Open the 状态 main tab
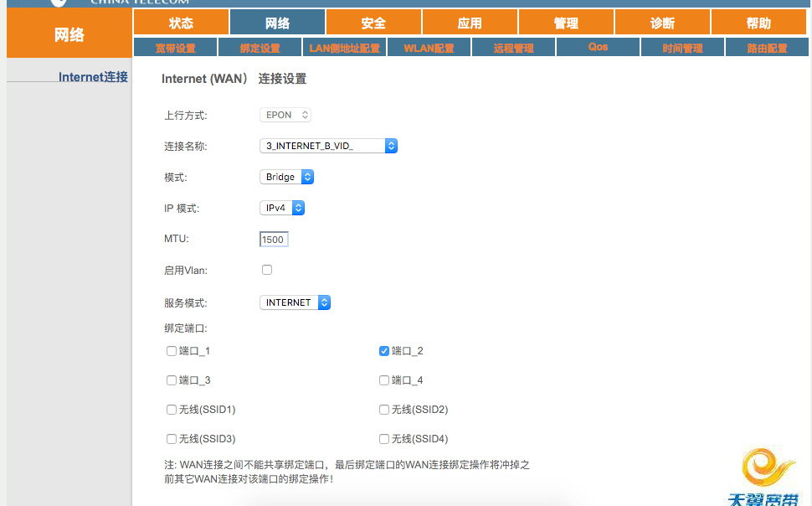Screen dimensions: 812x506 click(x=182, y=23)
